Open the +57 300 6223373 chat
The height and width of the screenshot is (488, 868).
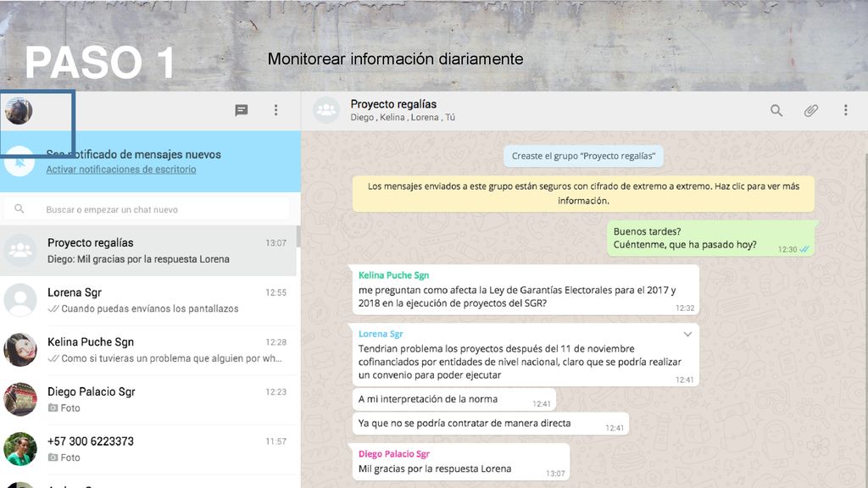point(148,449)
